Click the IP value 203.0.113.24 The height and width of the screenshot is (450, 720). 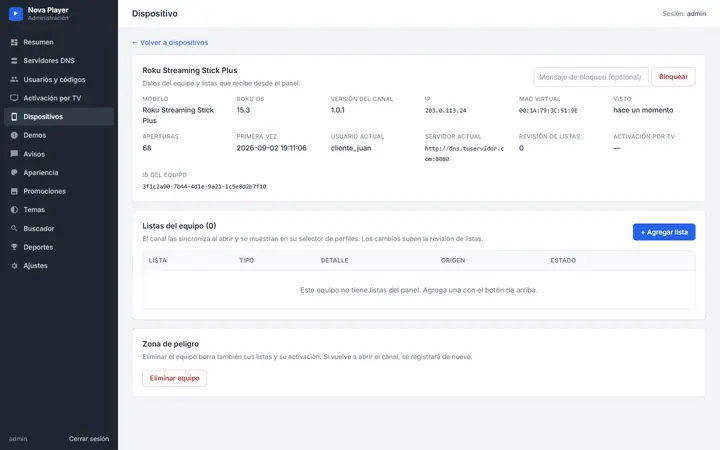(x=445, y=110)
